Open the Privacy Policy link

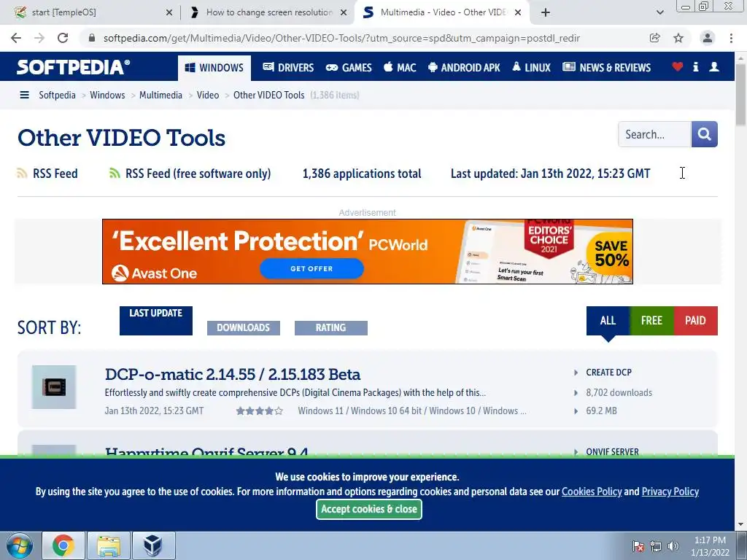click(x=670, y=491)
